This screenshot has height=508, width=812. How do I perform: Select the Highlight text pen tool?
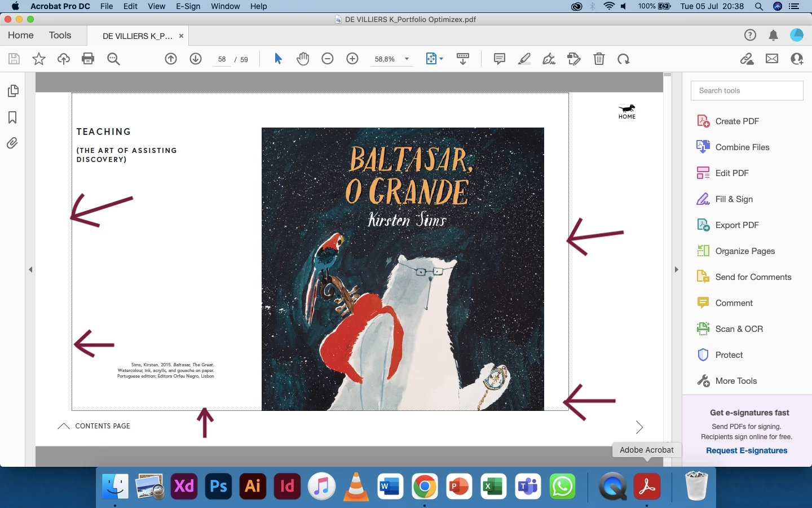tap(524, 59)
